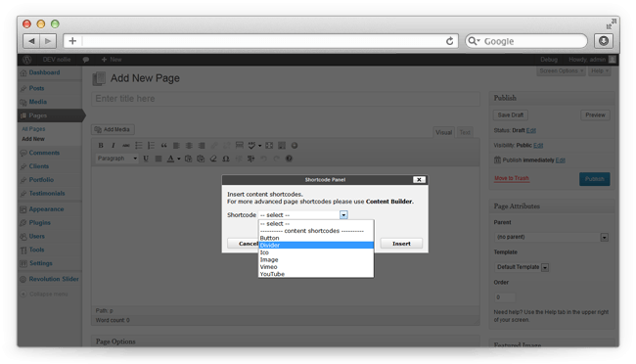
Task: Edit the Publish immediately date
Action: coord(560,159)
